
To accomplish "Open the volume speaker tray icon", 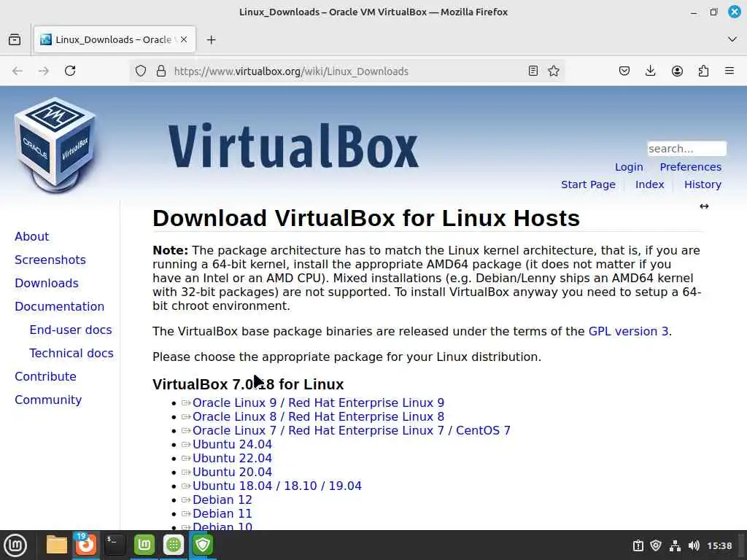I will pyautogui.click(x=694, y=545).
